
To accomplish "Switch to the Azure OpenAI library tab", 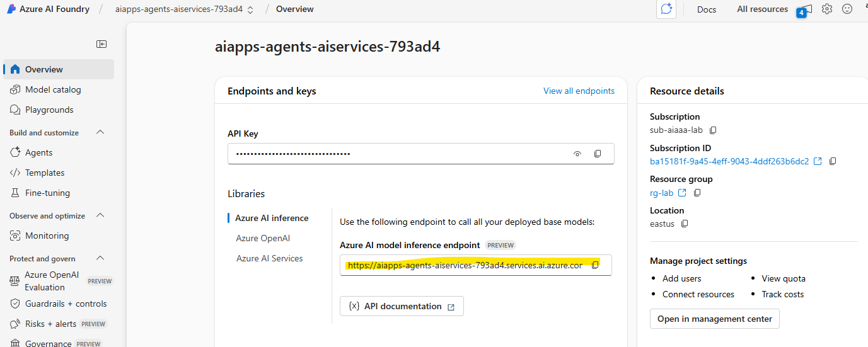I will [x=263, y=238].
